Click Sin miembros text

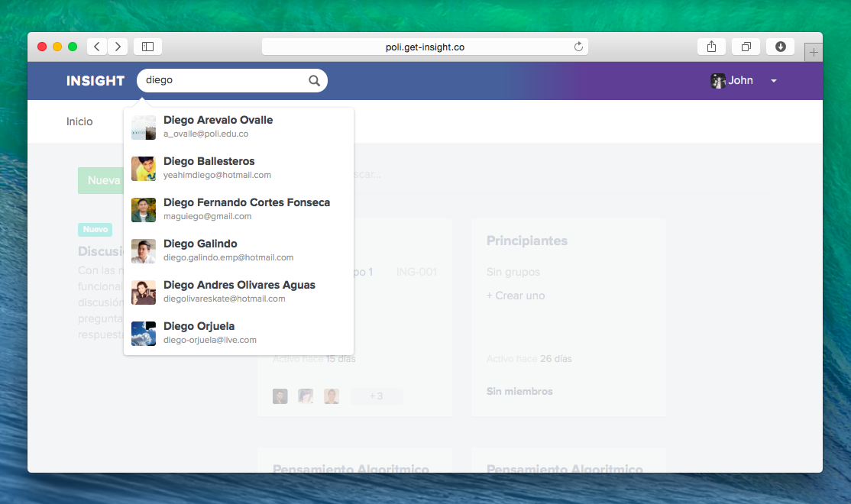[x=519, y=391]
